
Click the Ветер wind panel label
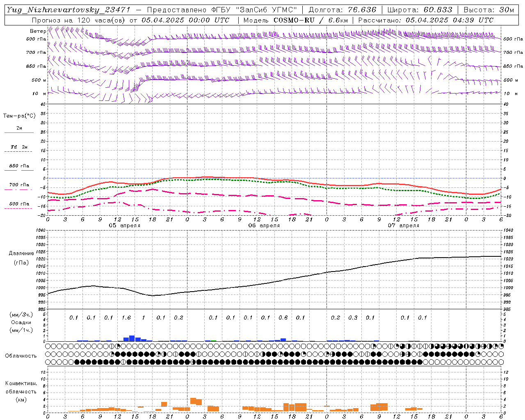[x=38, y=31]
